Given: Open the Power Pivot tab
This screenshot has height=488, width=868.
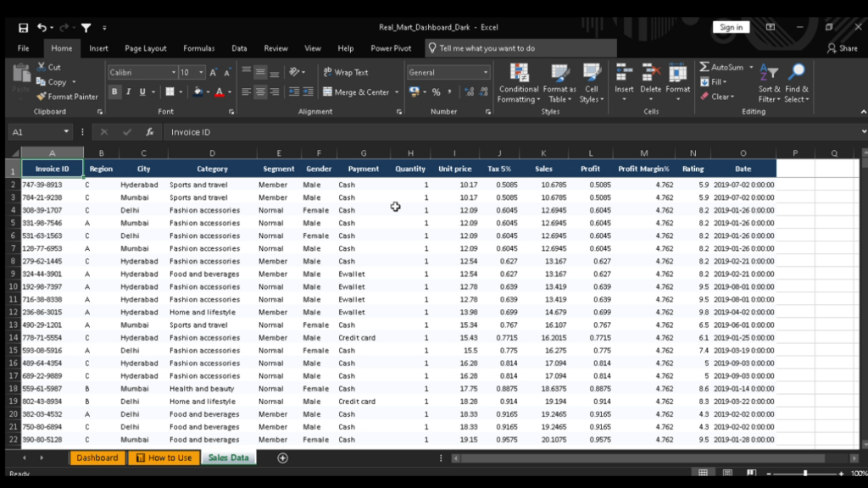Looking at the screenshot, I should [391, 48].
